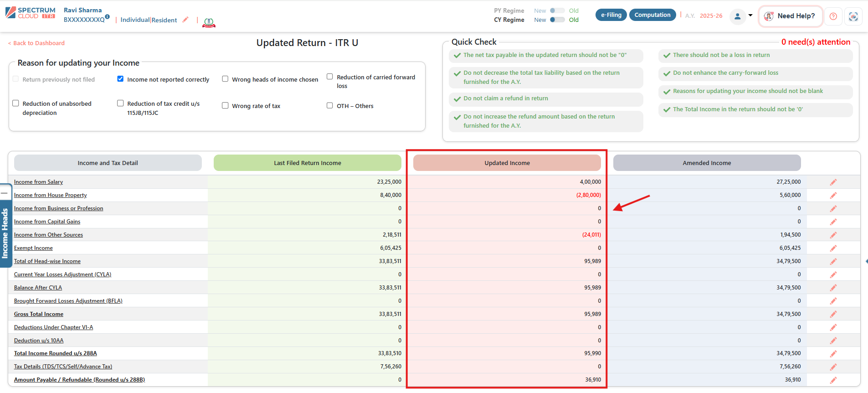Select the Last Filed Return Income header
The width and height of the screenshot is (868, 393).
point(308,163)
